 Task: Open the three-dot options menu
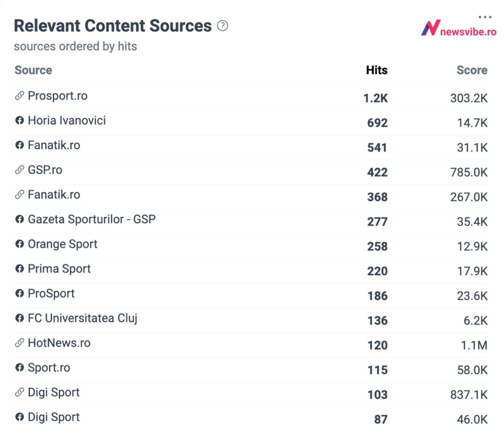pyautogui.click(x=485, y=17)
